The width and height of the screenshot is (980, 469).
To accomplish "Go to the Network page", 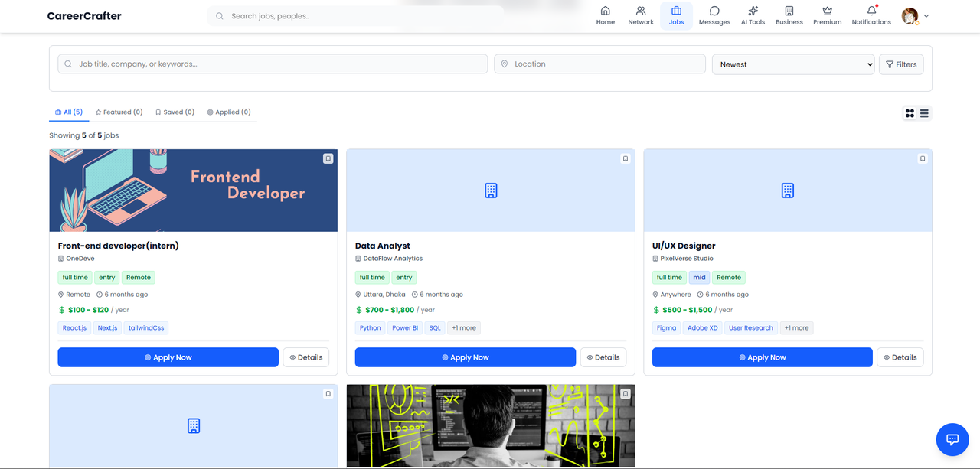I will [641, 15].
